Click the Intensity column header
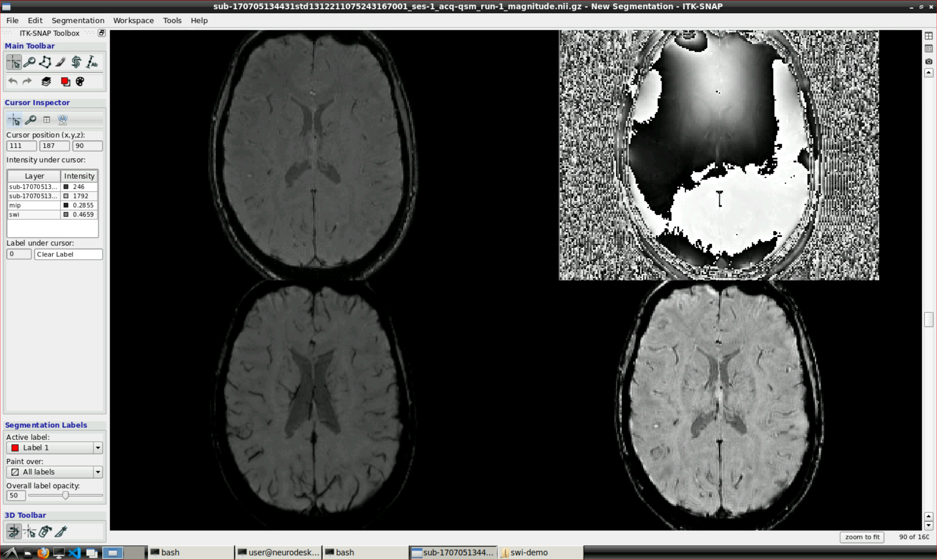 tap(79, 176)
